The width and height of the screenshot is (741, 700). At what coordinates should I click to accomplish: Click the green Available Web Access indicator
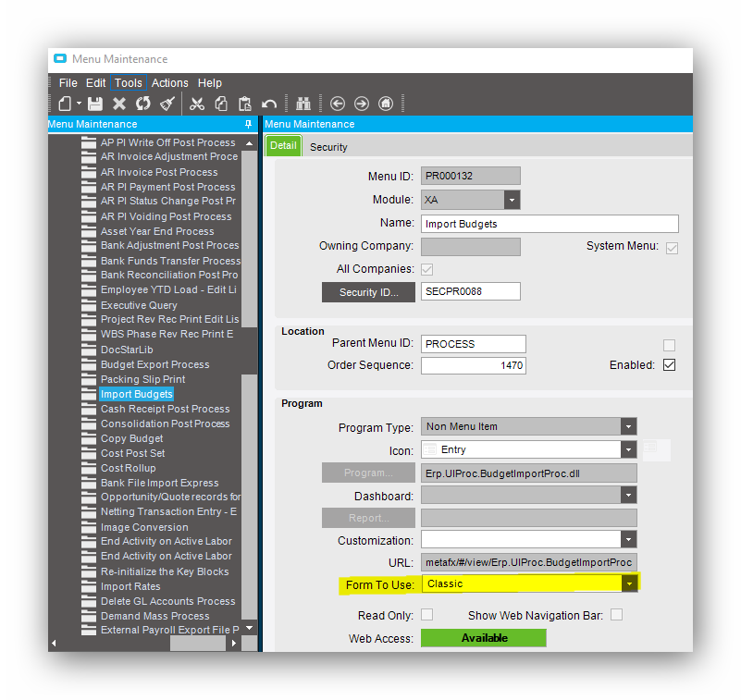tap(484, 638)
